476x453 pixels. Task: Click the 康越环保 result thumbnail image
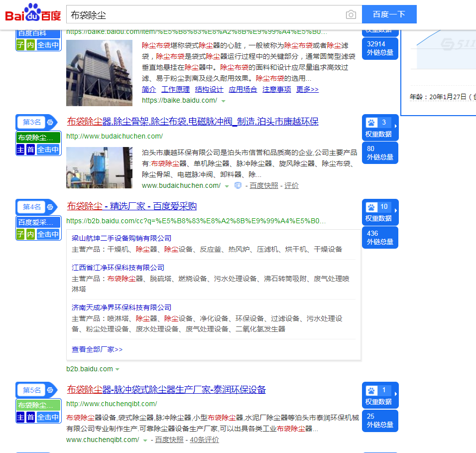[x=99, y=168]
